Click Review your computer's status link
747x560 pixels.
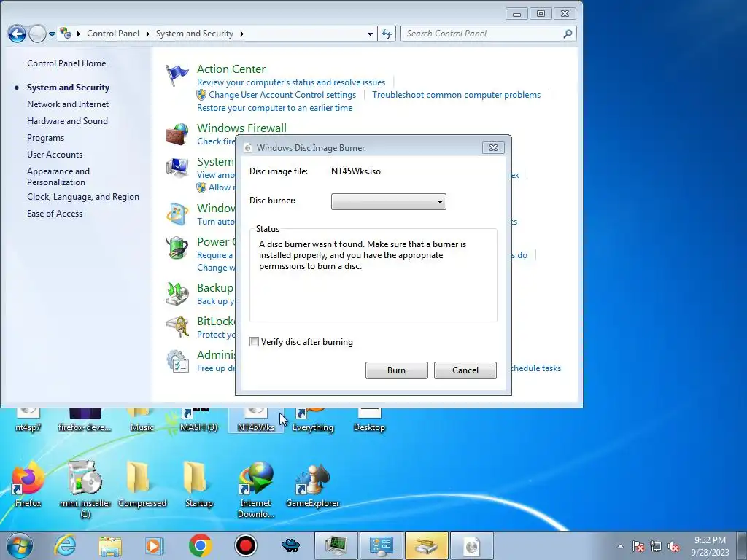coord(290,82)
